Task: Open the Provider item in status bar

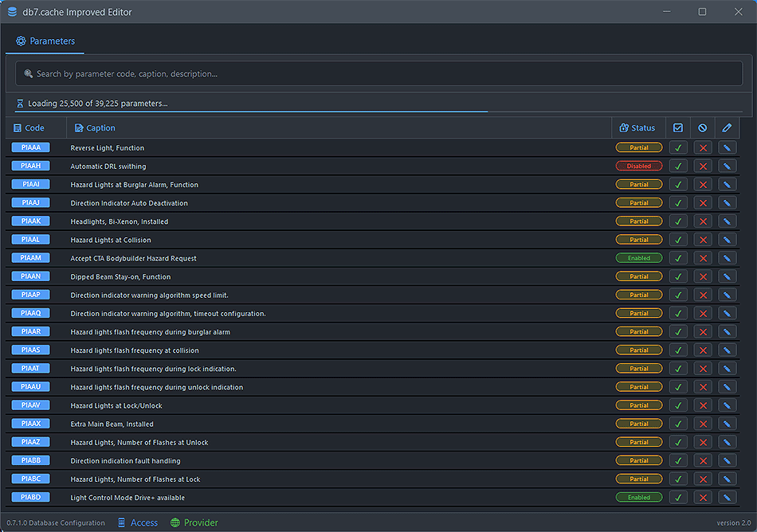Action: click(x=194, y=522)
